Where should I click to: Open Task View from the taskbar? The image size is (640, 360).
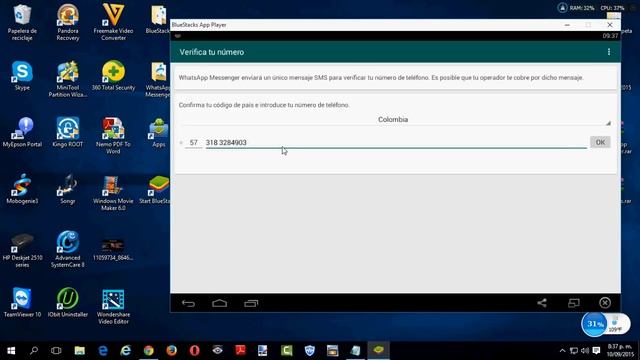pos(56,351)
